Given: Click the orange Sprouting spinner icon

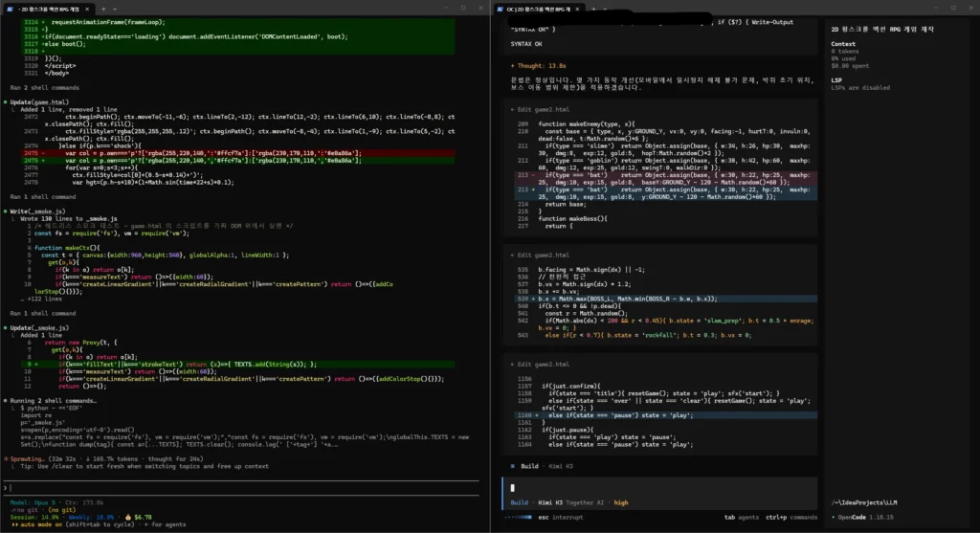Looking at the screenshot, I should pyautogui.click(x=6, y=458).
